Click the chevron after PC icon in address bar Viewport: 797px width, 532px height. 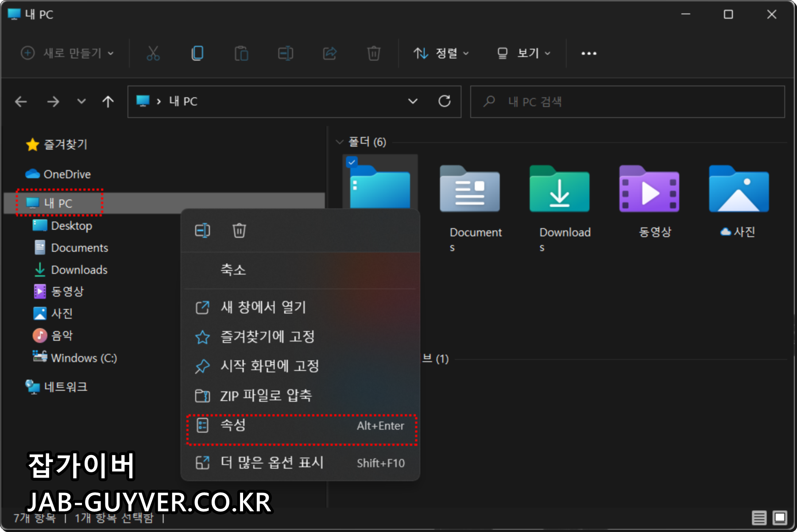point(159,101)
